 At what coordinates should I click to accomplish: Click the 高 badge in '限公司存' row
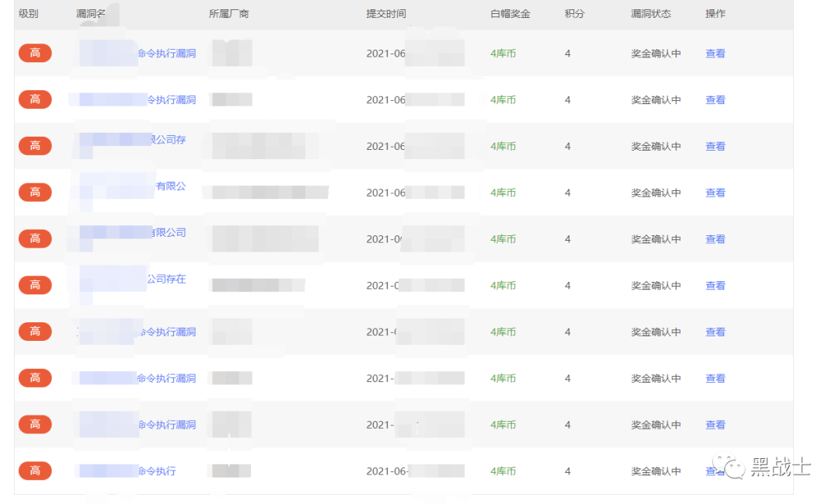point(35,145)
